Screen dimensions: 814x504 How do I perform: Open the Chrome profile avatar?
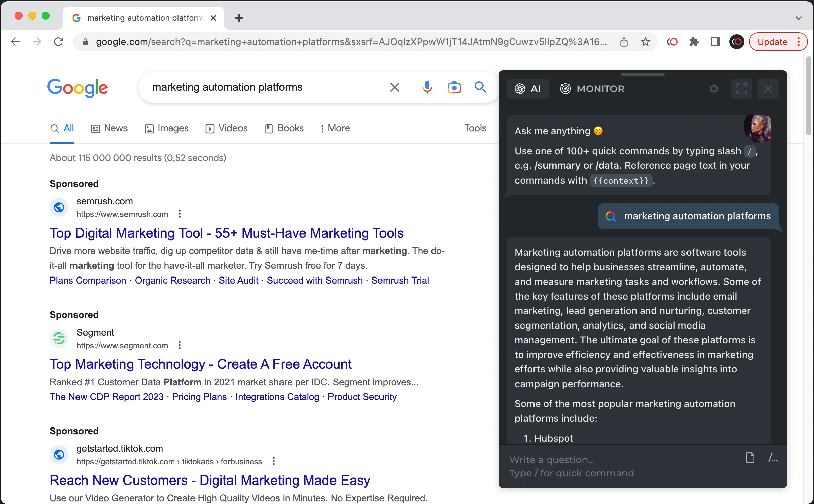point(737,42)
